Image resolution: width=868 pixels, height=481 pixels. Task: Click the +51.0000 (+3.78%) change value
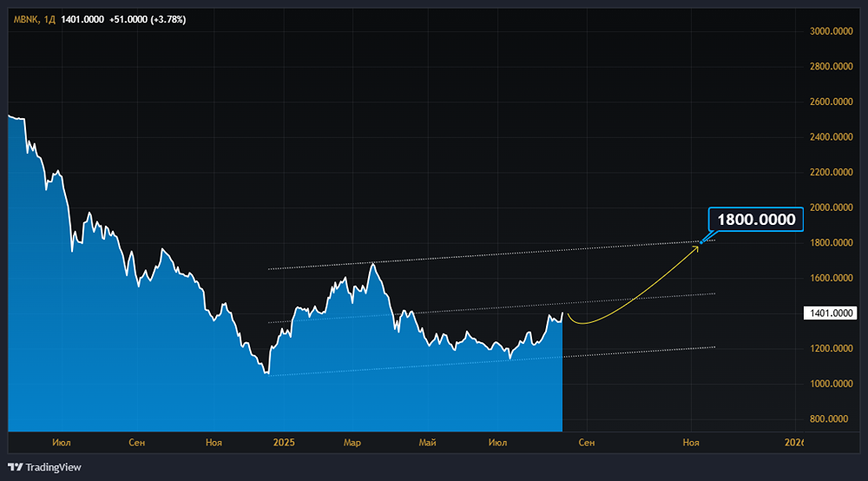(148, 19)
